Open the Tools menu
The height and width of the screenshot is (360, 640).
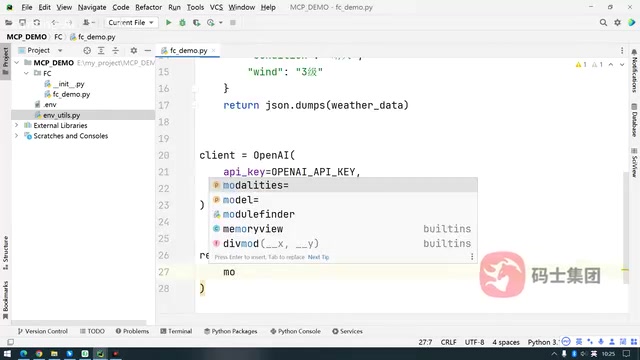pyautogui.click(x=195, y=7)
